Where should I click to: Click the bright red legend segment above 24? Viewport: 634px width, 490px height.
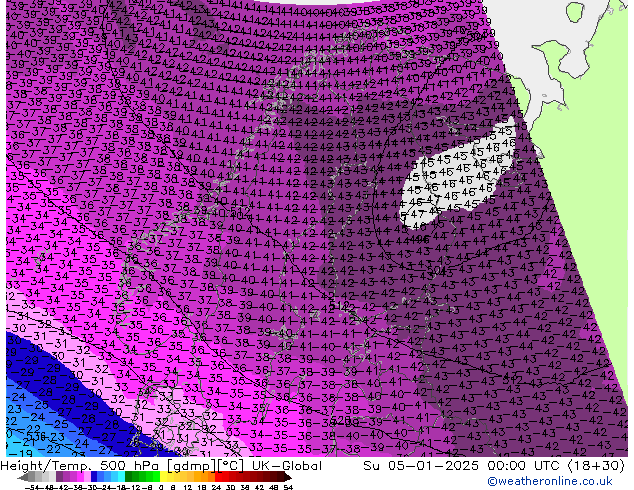pyautogui.click(x=218, y=477)
